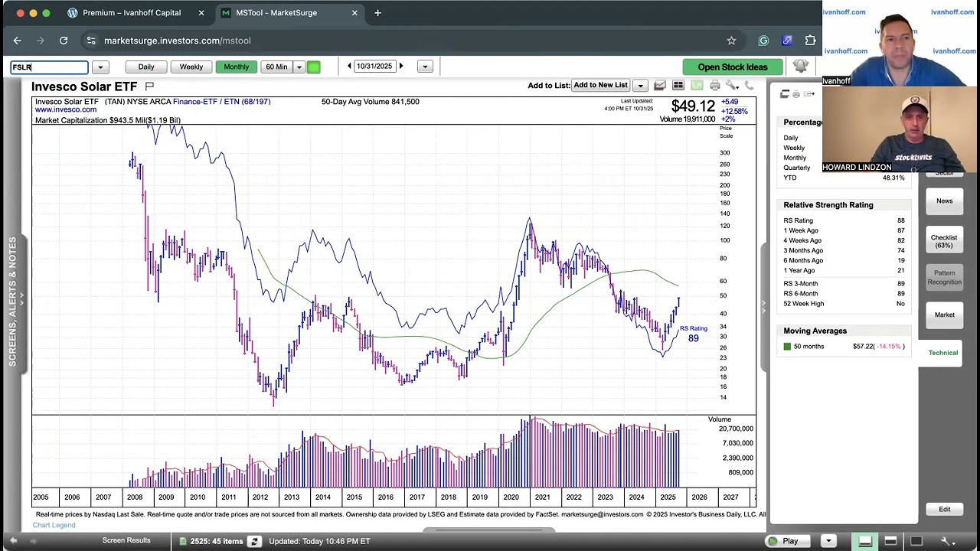Go back in the browser
The width and height of the screenshot is (980, 551).
[x=18, y=41]
